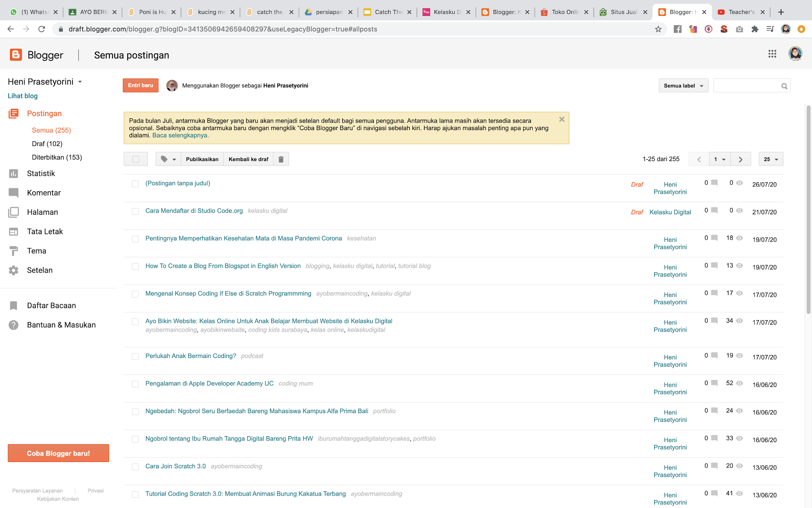Go to next page of posts arrow
Viewport: 812px width, 508px height.
pos(741,159)
